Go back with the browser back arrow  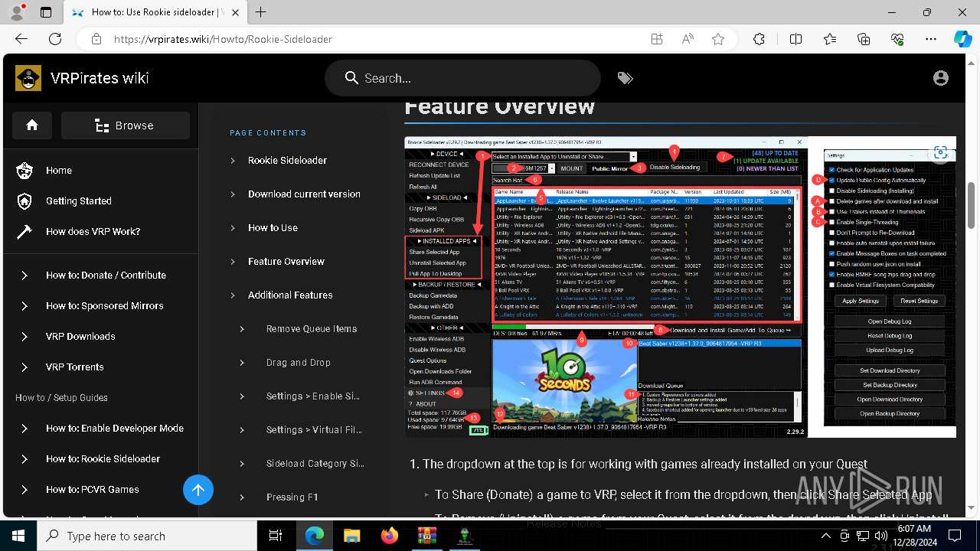coord(21,39)
